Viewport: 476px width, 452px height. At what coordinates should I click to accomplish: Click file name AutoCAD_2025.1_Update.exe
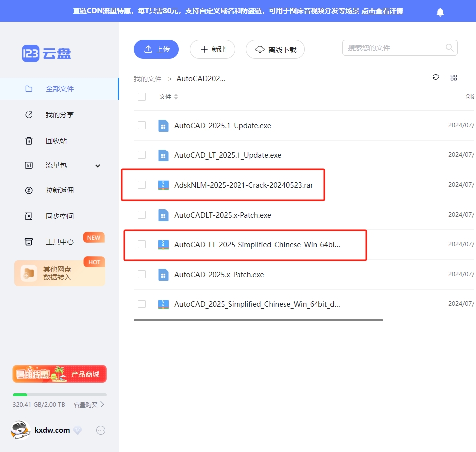tap(223, 126)
